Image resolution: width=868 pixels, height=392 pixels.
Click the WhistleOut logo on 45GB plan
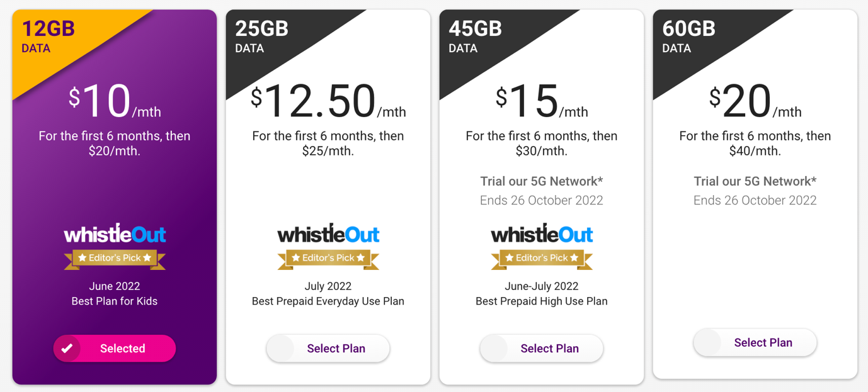542,235
